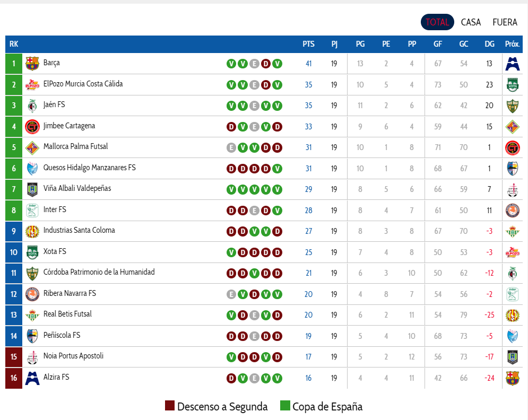Screen dimensions: 528x420
Task: Open Real Betis next opponent icon in Próx.
Action: [x=512, y=315]
